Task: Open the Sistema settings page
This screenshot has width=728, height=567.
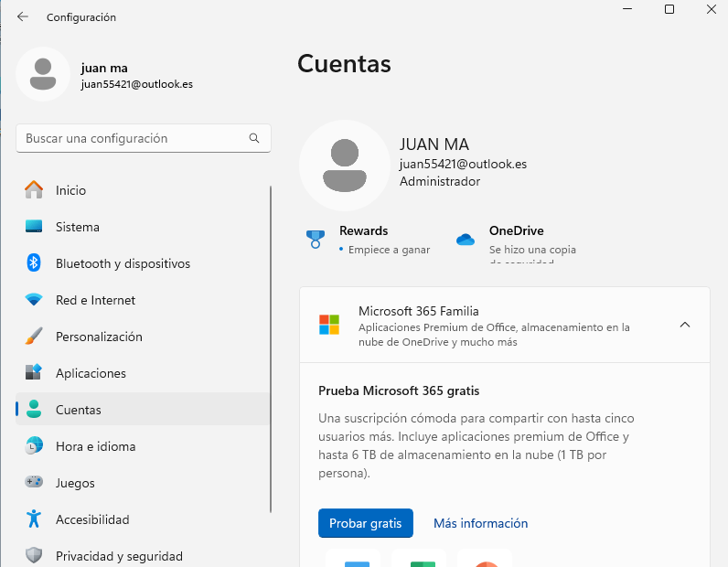Action: [143, 227]
